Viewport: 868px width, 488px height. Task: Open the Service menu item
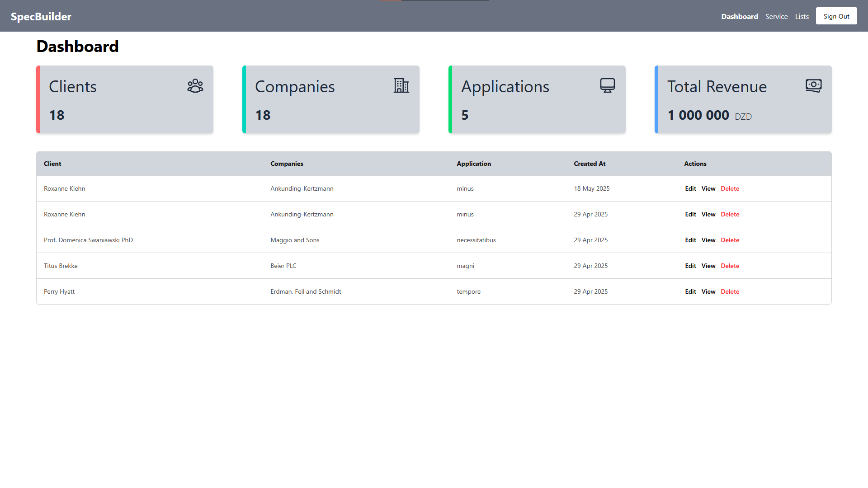(776, 16)
